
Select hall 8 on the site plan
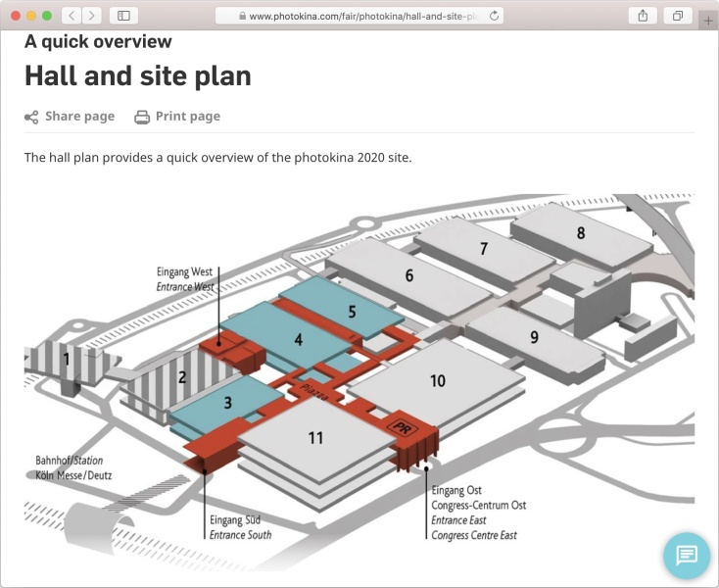click(x=581, y=233)
